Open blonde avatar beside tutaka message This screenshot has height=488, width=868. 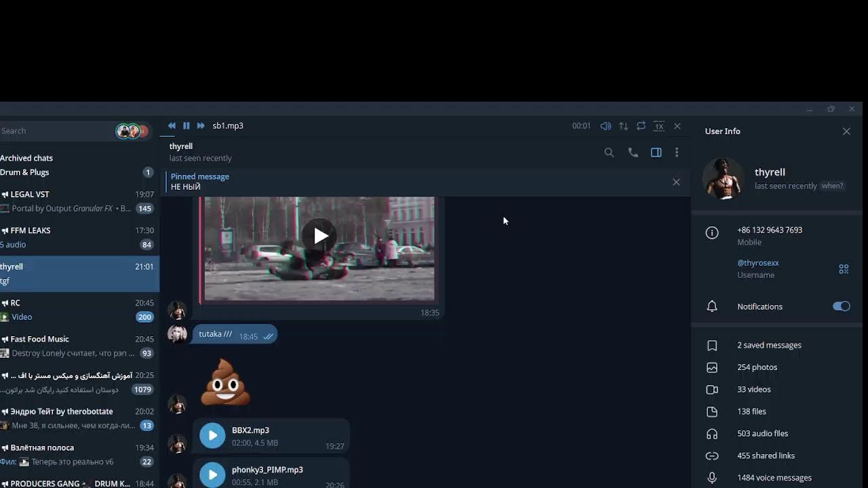click(x=177, y=334)
